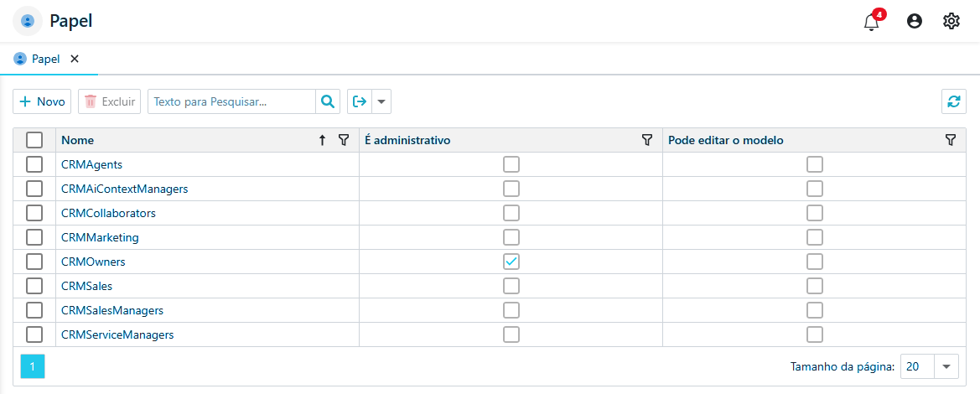Open the CRMCollaborators role link

pos(108,213)
